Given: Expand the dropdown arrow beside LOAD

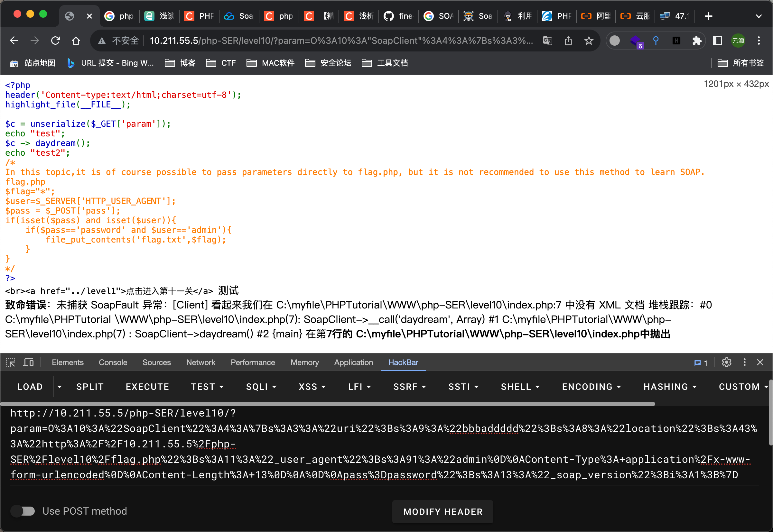Looking at the screenshot, I should pyautogui.click(x=60, y=387).
